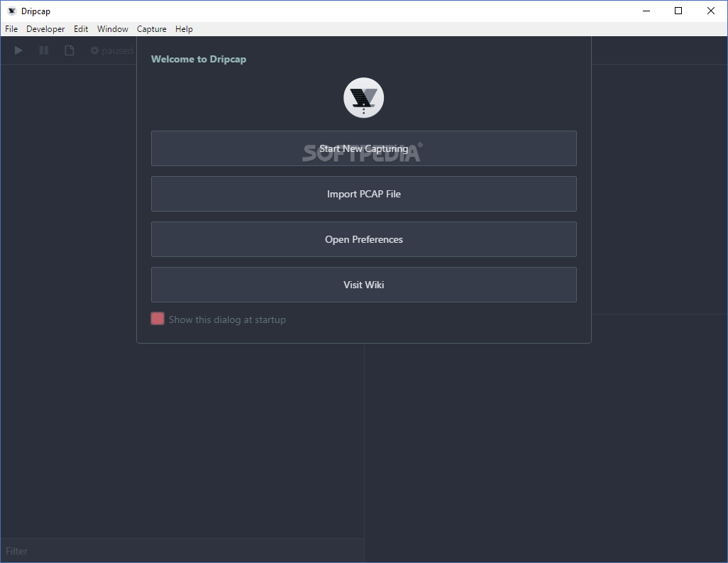Open the File menu

point(11,29)
